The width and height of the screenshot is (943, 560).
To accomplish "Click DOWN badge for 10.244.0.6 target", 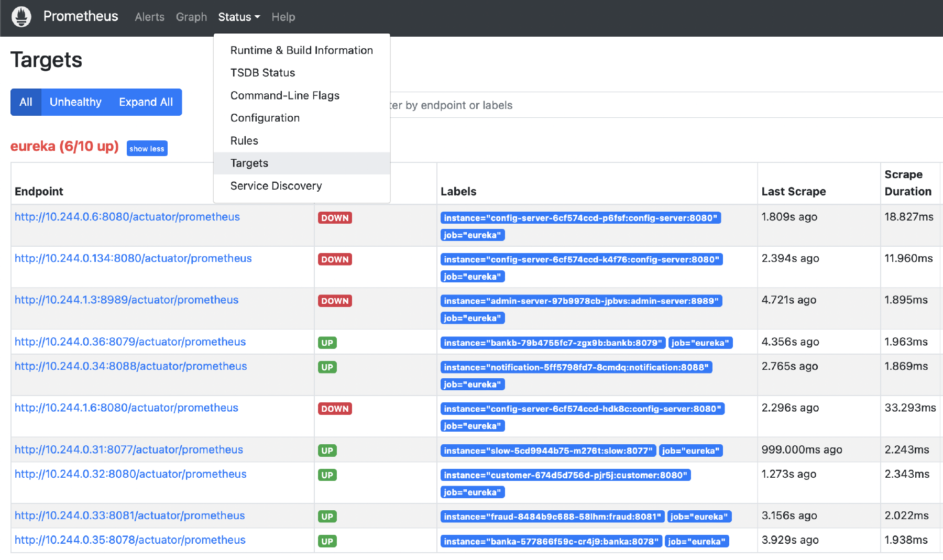I will 335,218.
